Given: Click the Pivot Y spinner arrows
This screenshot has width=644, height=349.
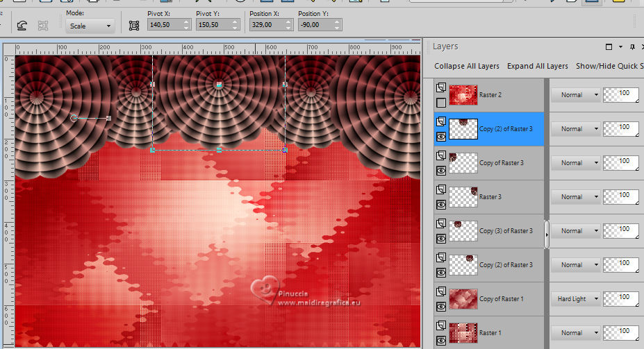Looking at the screenshot, I should (235, 24).
